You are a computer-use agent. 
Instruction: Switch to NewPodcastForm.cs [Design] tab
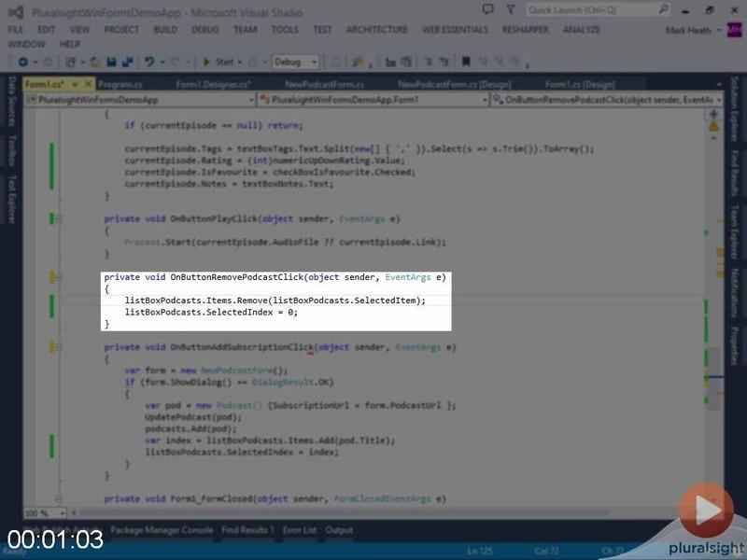[455, 85]
